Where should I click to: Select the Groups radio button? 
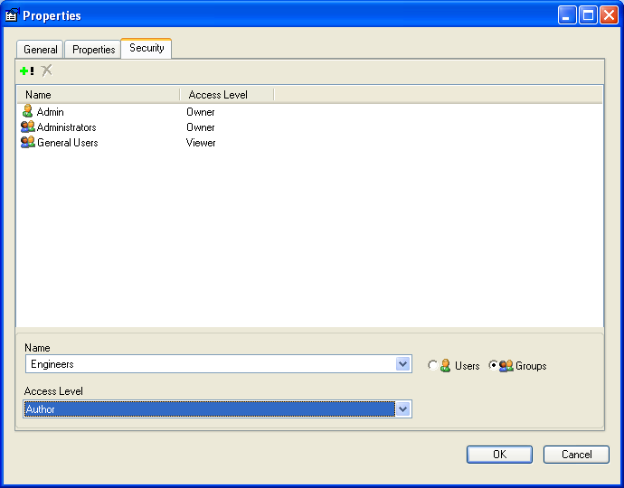coord(492,366)
